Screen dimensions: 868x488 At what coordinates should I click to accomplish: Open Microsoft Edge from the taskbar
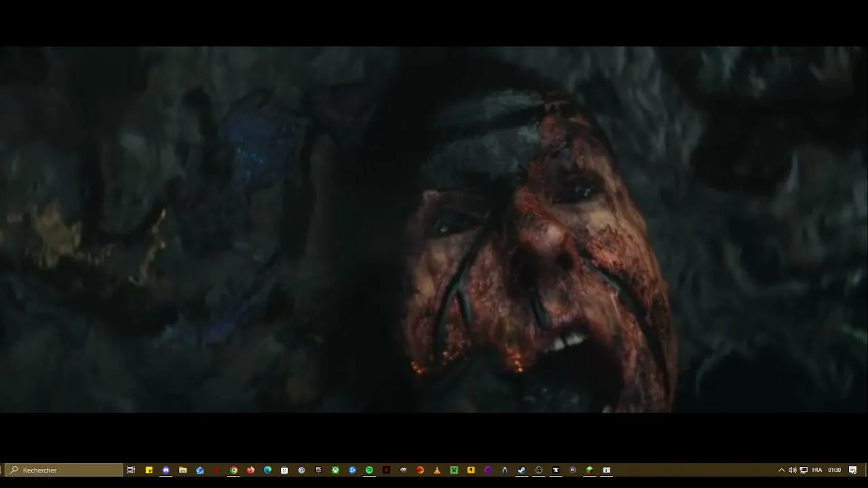click(x=267, y=470)
